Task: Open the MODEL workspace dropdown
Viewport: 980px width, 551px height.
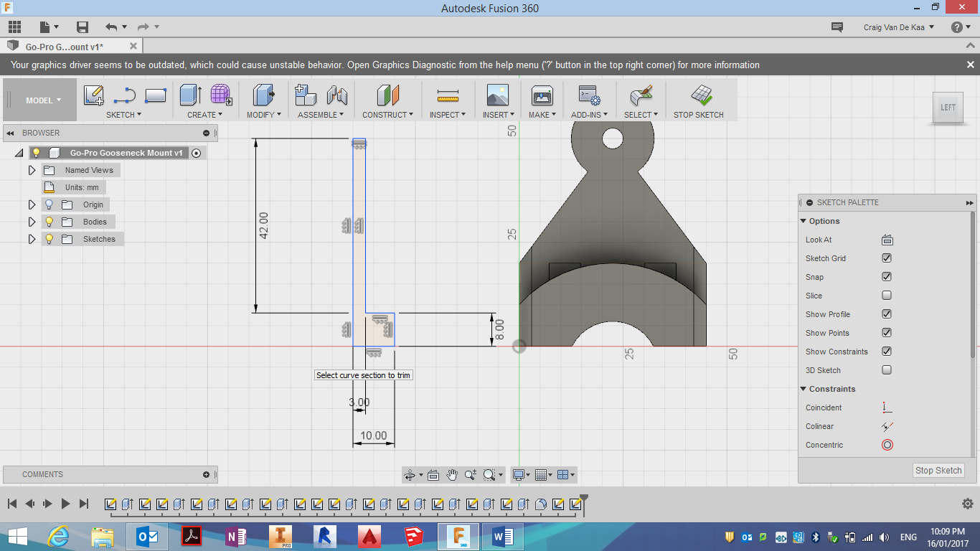Action: [x=43, y=100]
